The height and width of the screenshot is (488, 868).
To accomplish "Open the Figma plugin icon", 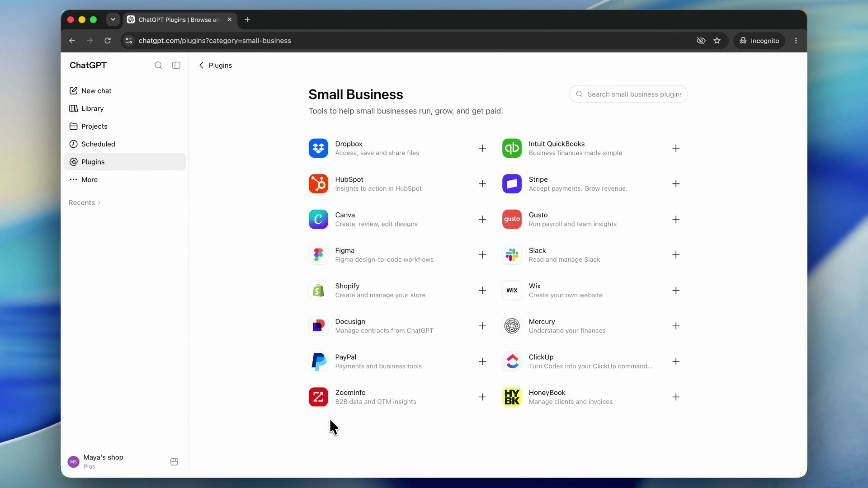I will (318, 255).
